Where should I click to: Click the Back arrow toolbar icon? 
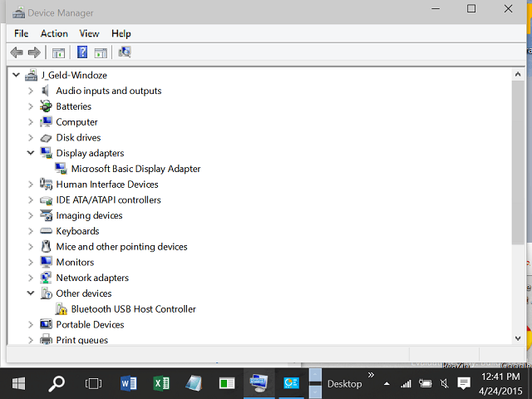click(x=17, y=52)
